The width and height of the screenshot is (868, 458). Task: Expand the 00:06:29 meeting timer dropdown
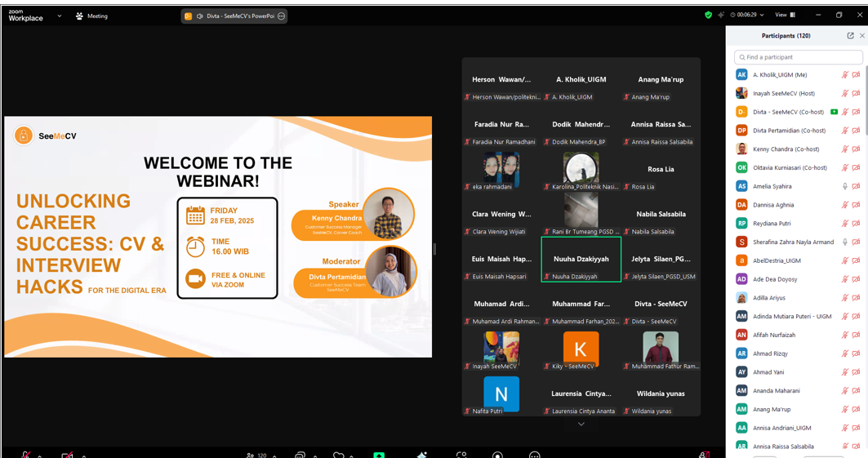pyautogui.click(x=747, y=15)
